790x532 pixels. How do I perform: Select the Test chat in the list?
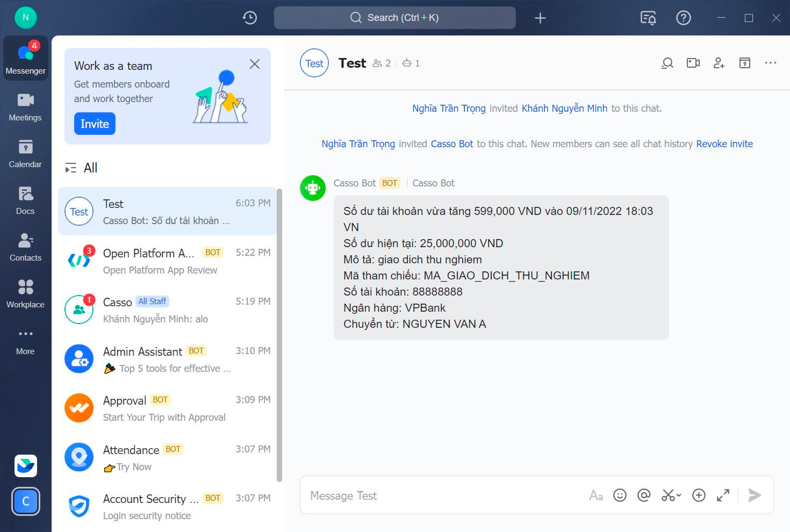tap(167, 212)
